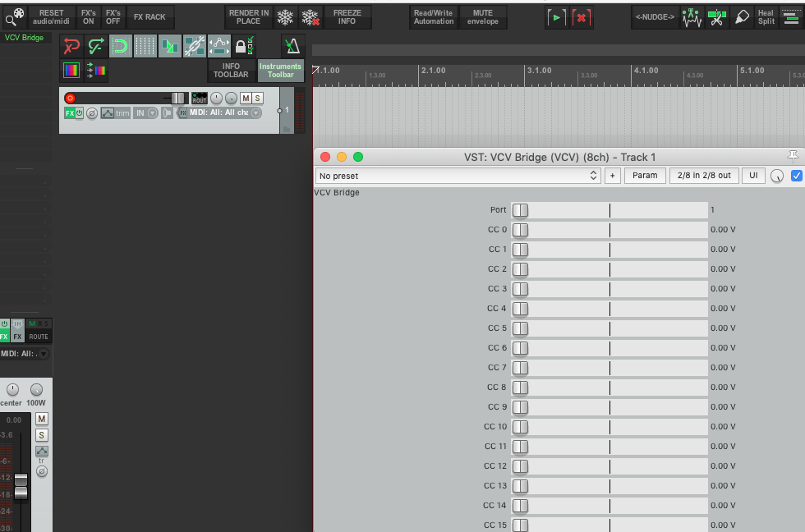Arm Track 1 with red record button
Image resolution: width=805 pixels, height=532 pixels.
pyautogui.click(x=71, y=98)
